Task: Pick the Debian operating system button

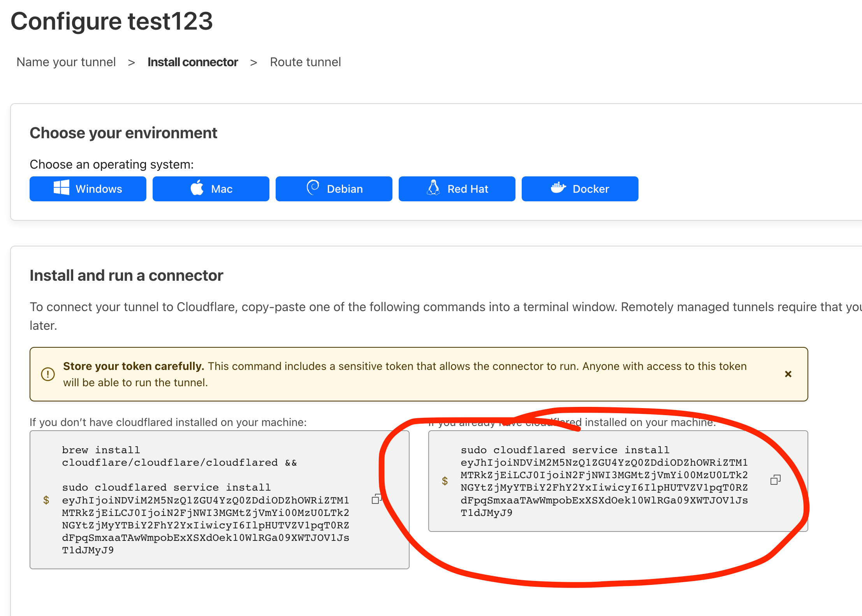Action: point(334,189)
